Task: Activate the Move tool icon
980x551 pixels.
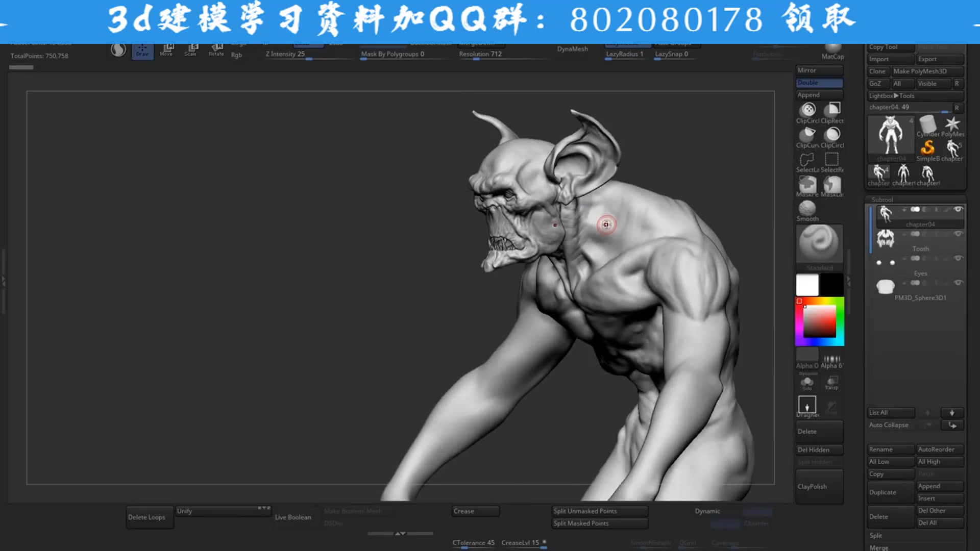Action: (166, 49)
